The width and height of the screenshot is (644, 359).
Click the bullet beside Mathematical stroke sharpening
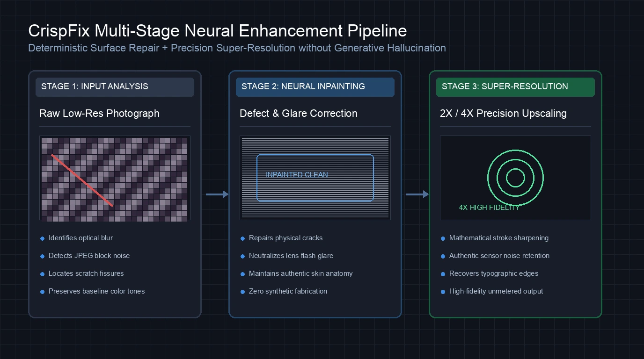443,238
